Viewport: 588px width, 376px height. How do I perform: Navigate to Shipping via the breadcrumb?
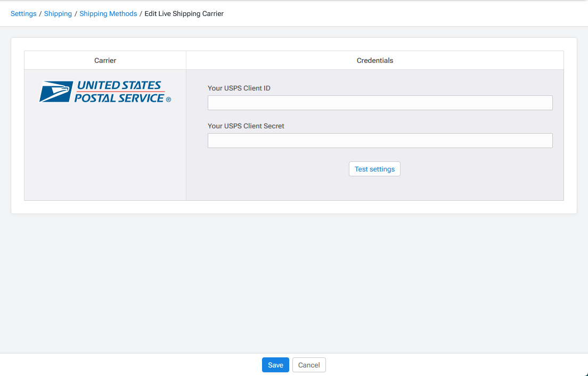click(x=58, y=13)
